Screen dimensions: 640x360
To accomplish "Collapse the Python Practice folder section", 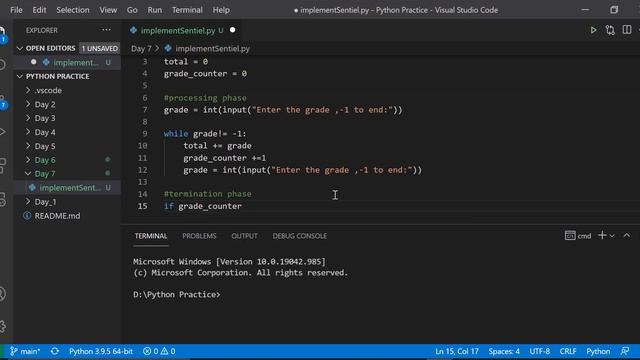I will (20, 76).
